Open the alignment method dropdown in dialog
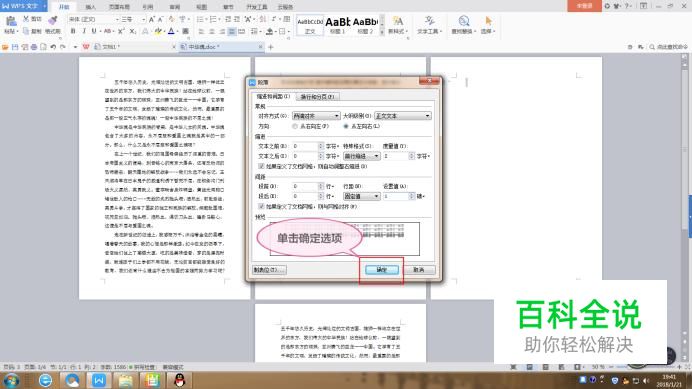The image size is (692, 389). coord(316,116)
